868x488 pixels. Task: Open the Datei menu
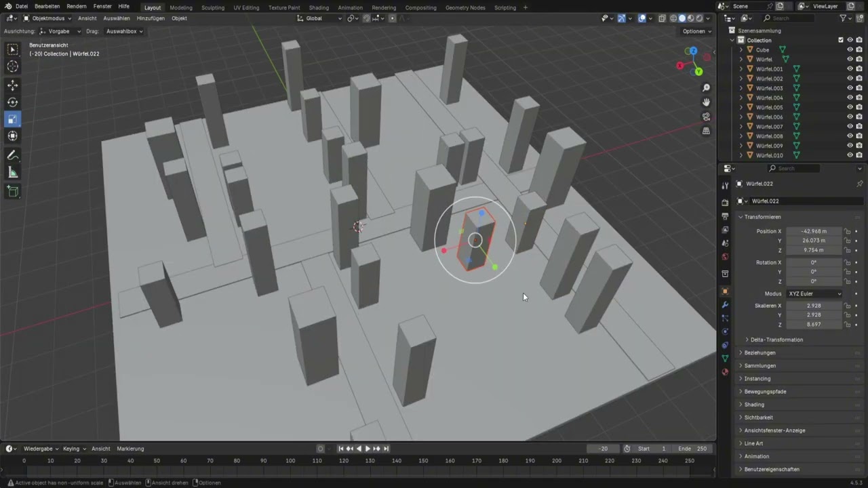[x=22, y=7]
